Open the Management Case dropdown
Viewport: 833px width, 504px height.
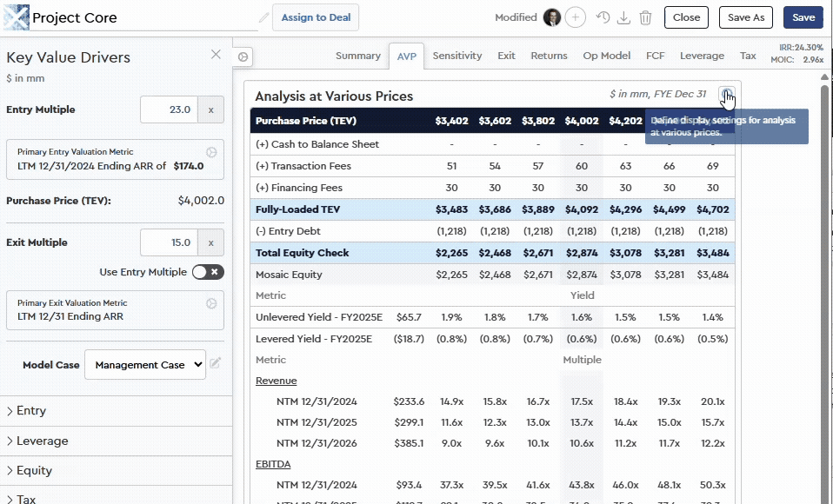click(144, 365)
